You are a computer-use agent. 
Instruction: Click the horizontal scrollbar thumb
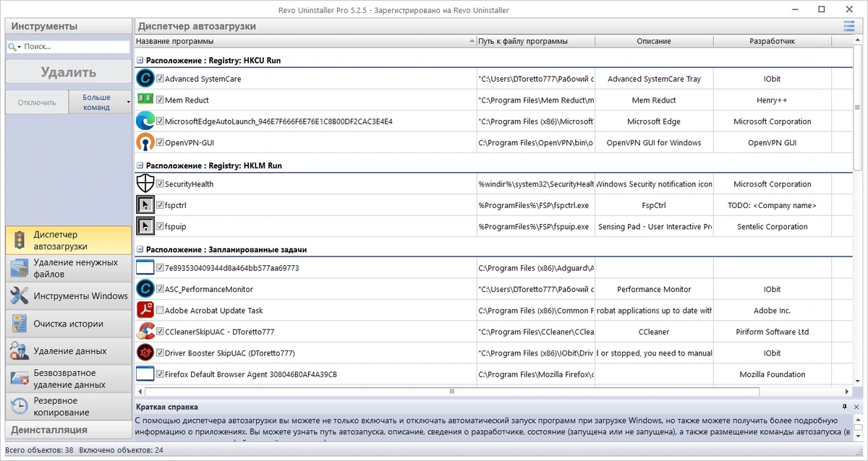click(451, 392)
